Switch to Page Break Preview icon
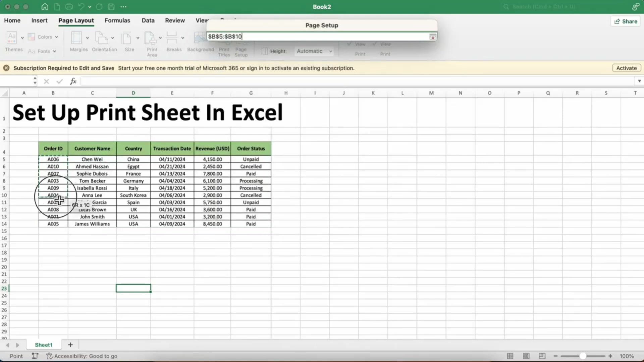This screenshot has width=644, height=362. pyautogui.click(x=542, y=356)
